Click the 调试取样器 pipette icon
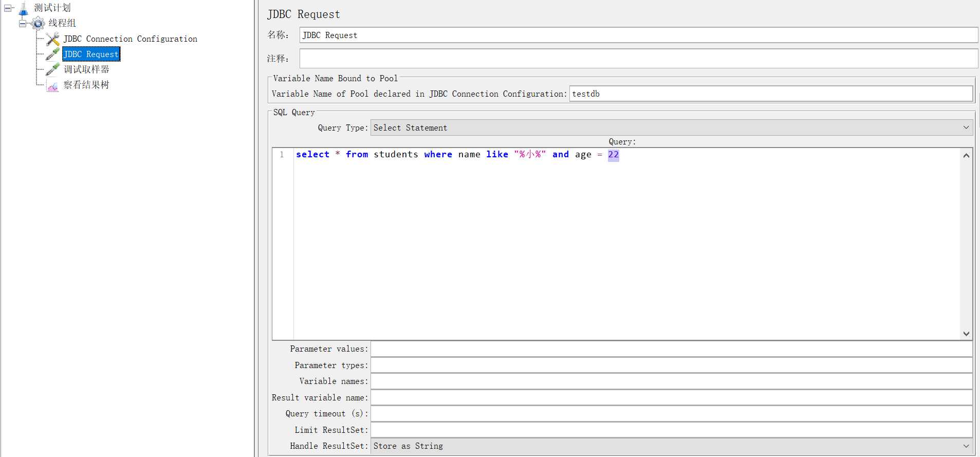Screen dimensions: 980x457 52,69
